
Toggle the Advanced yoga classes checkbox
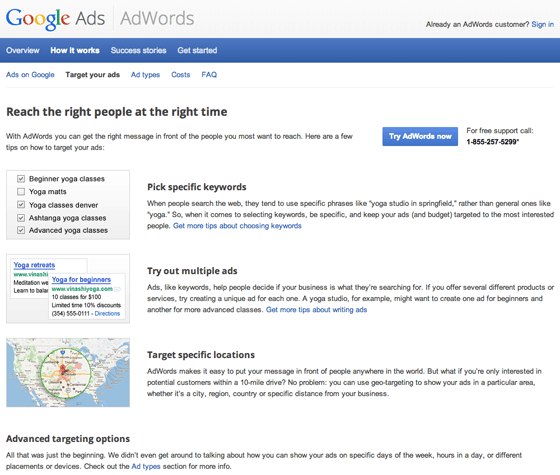pos(21,230)
